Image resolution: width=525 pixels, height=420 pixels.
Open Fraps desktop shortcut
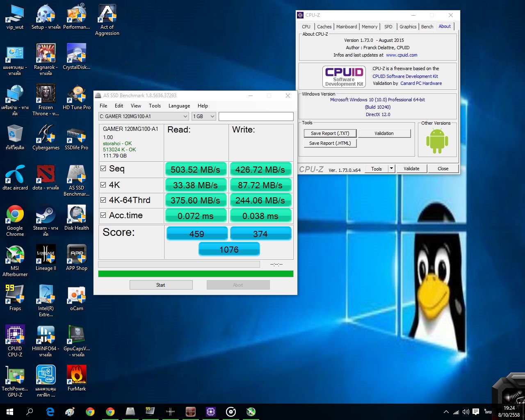(15, 298)
